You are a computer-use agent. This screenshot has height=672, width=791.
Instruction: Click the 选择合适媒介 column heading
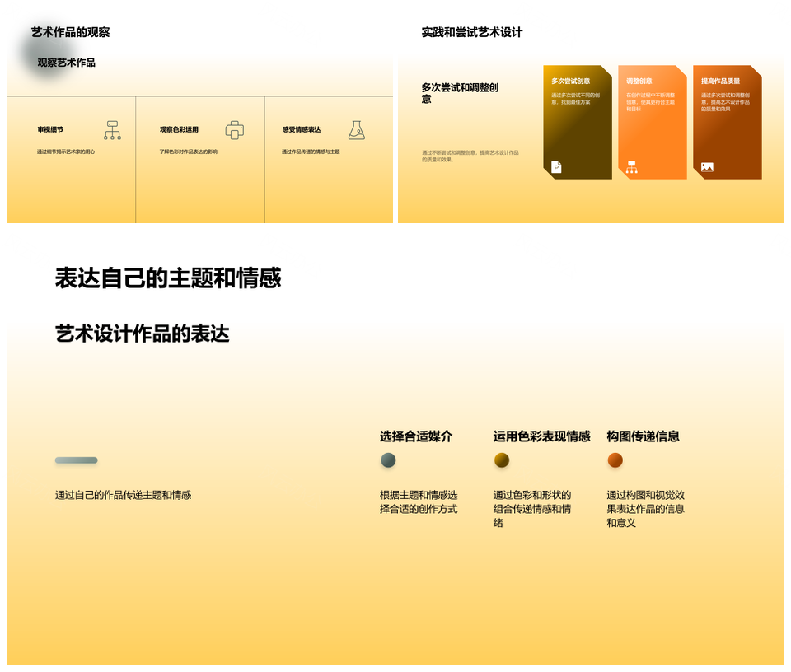click(416, 436)
